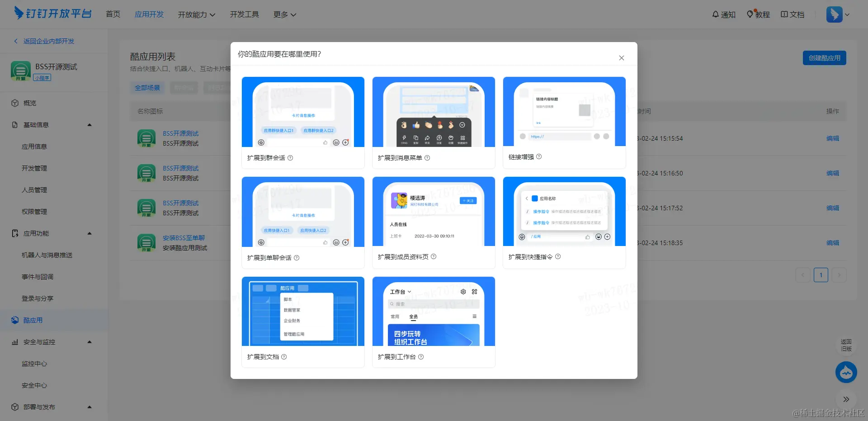Viewport: 868px width, 421px height.
Task: Open the floating chat assistant icon
Action: (846, 373)
